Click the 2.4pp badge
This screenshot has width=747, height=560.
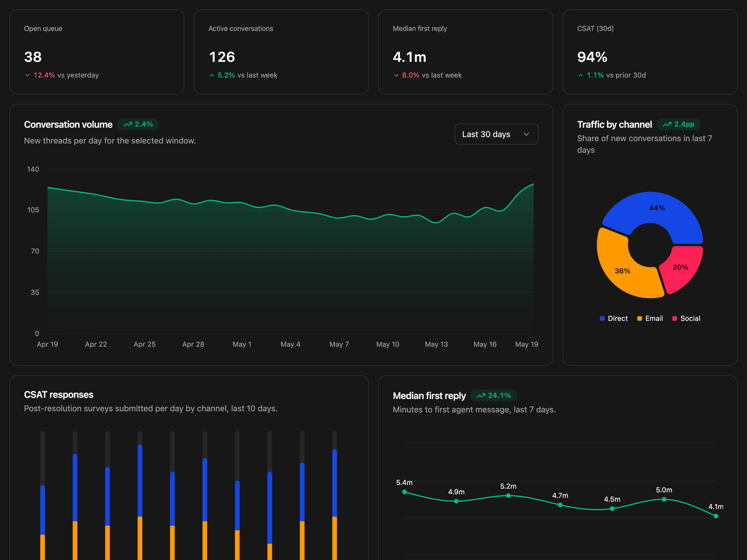pos(679,124)
